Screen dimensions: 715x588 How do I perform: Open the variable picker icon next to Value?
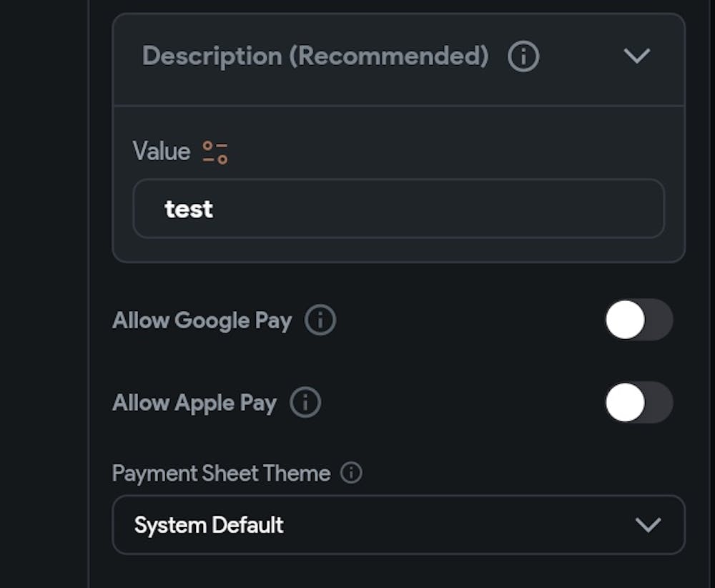tap(214, 152)
